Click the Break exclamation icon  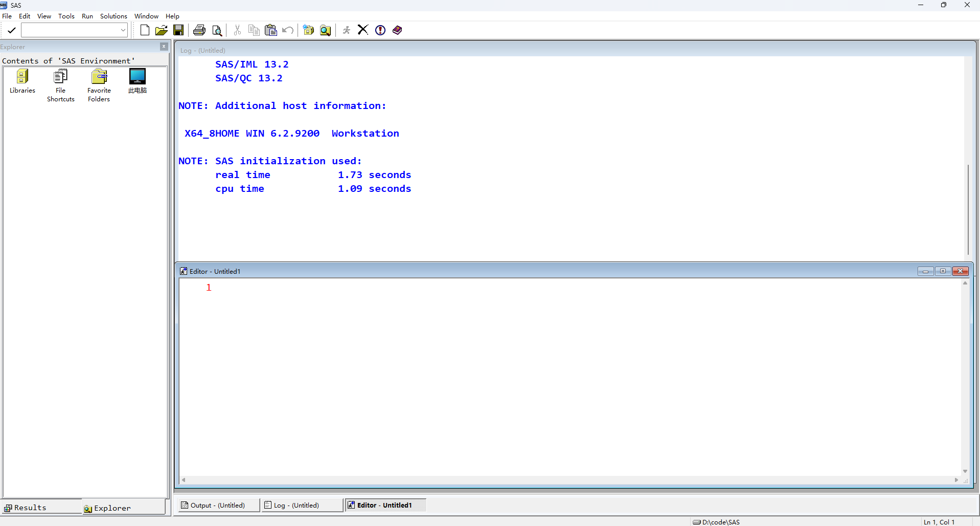(x=380, y=30)
